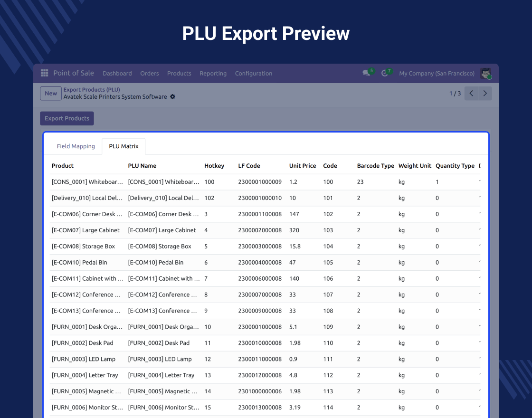
Task: Switch to Field Mapping tab
Action: [76, 146]
